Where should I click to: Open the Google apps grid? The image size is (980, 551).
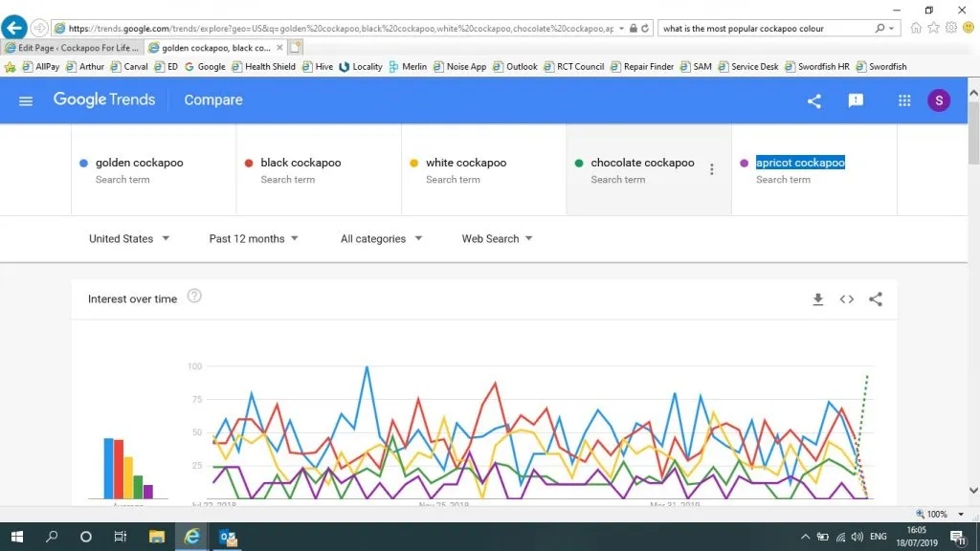(x=904, y=100)
